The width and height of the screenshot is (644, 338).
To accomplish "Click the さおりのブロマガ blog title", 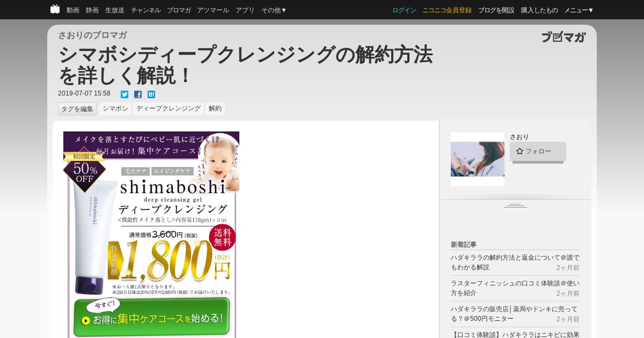I will pyautogui.click(x=92, y=35).
